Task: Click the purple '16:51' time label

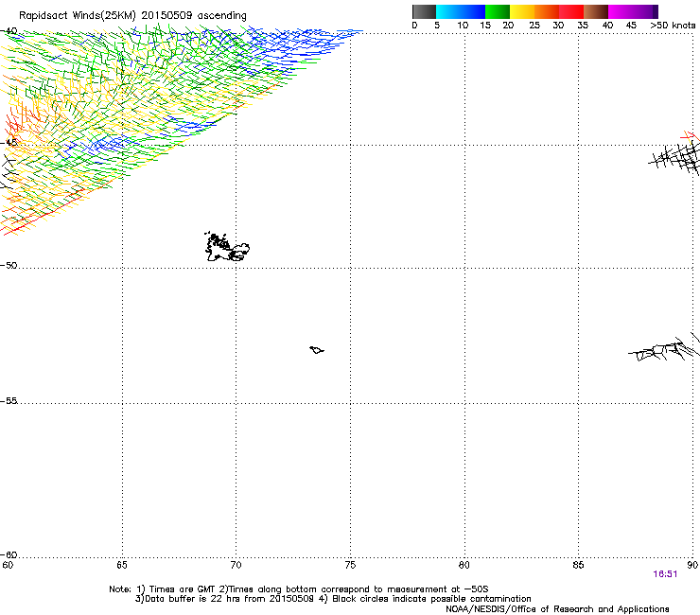Action: tap(665, 574)
